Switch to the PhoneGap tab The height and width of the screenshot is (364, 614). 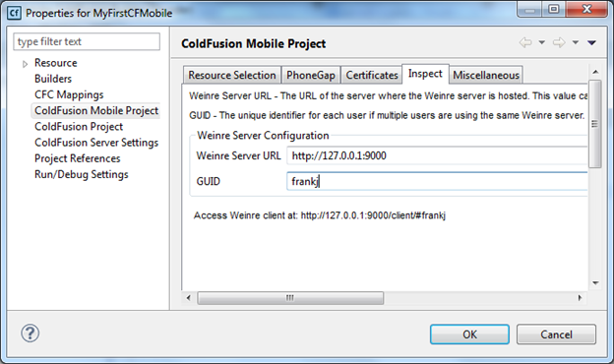tap(311, 75)
